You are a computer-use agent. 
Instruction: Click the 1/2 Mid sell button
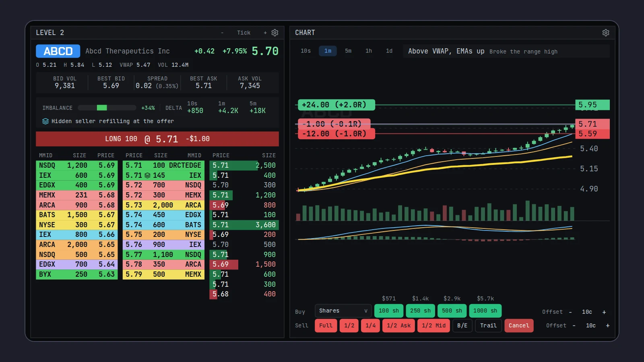434,325
